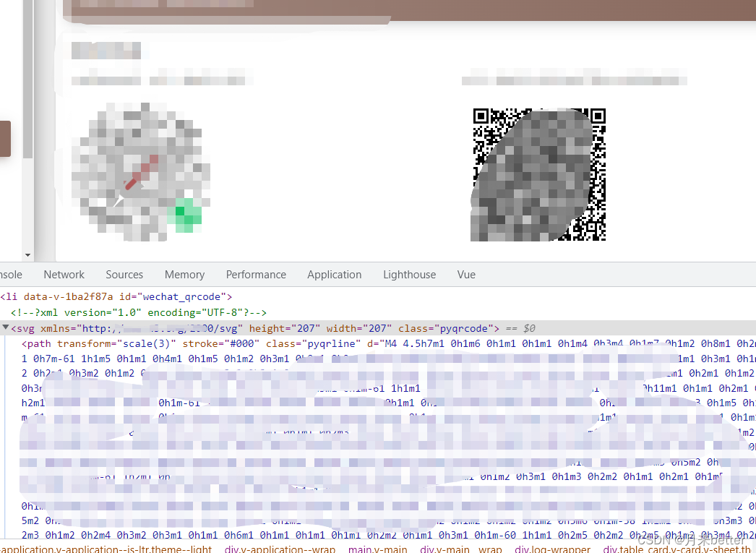This screenshot has height=553, width=756.
Task: Click div.v-main__wrap breadcrumb item
Action: coord(461,549)
